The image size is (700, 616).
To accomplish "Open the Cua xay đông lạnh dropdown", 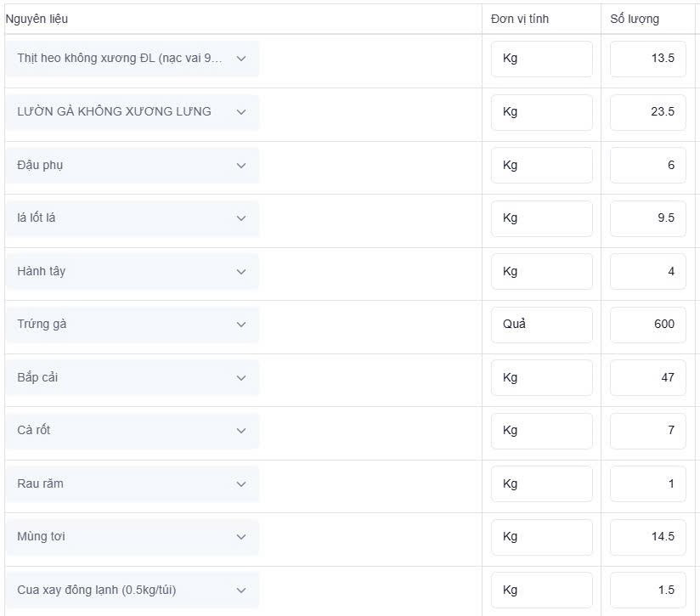I will [133, 591].
